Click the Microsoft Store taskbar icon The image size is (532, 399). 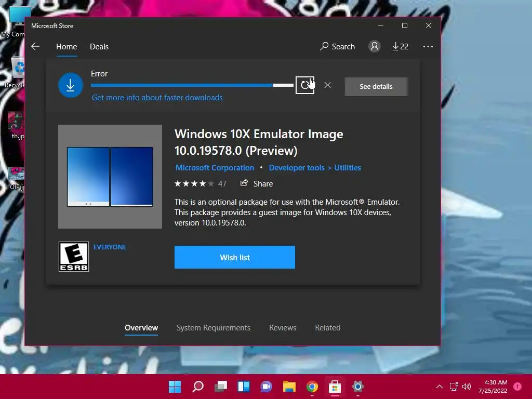coord(335,387)
